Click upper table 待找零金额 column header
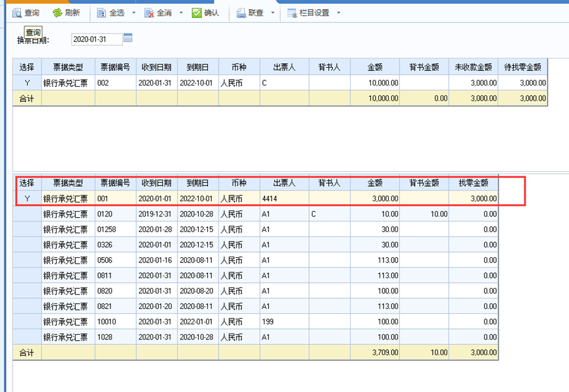The width and height of the screenshot is (569, 392). [522, 67]
